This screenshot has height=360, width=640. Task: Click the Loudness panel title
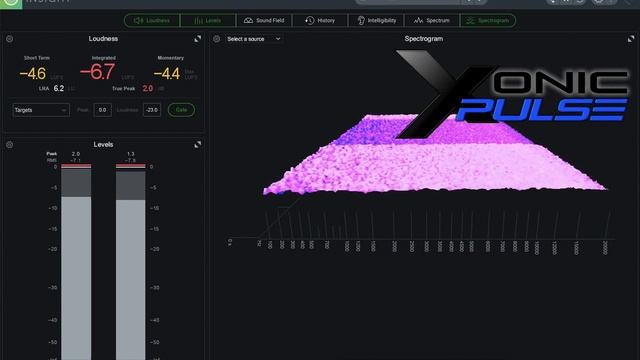click(103, 39)
